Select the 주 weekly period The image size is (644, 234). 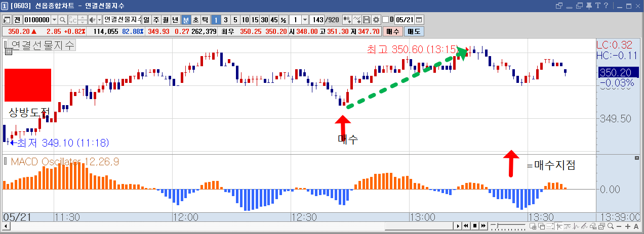coord(156,20)
